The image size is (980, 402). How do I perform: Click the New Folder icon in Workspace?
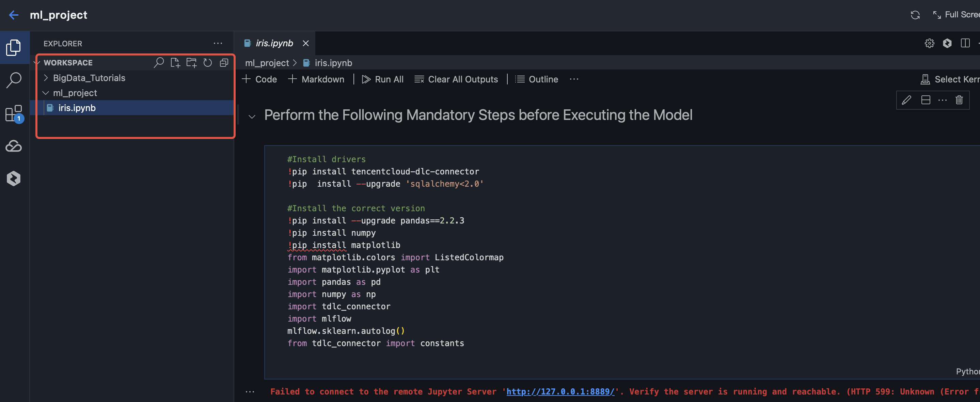[x=191, y=63]
